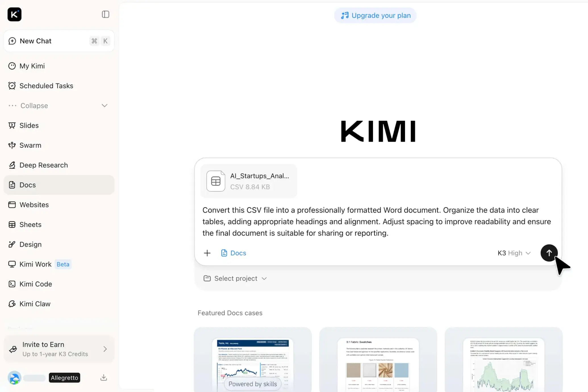Click the download app icon
The height and width of the screenshot is (392, 588).
104,378
